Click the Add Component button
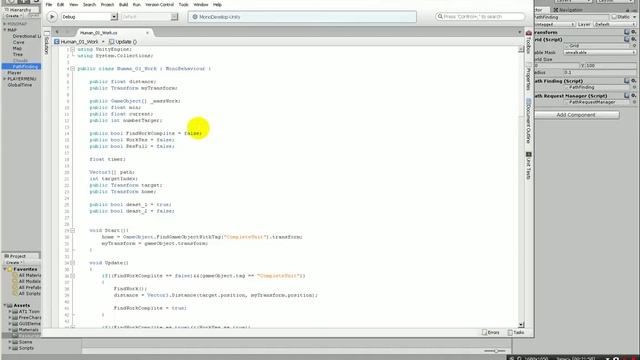Image resolution: width=640 pixels, height=360 pixels. (x=576, y=115)
